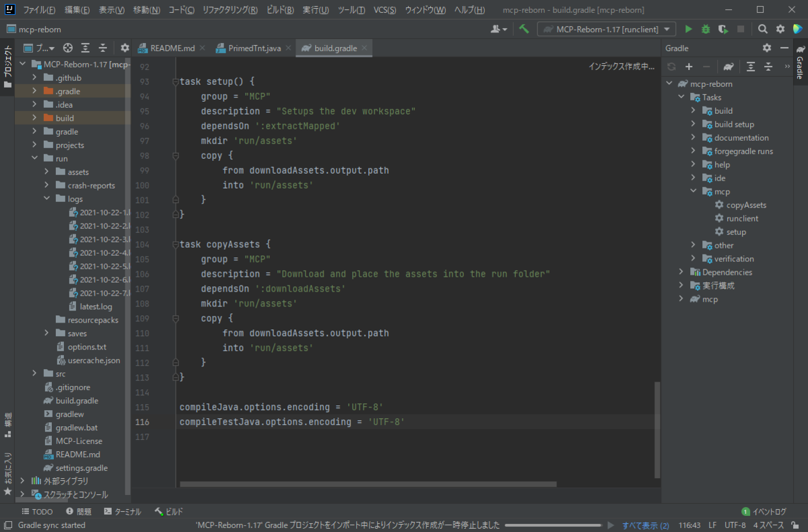Expand the src folder
808x532 pixels.
pyautogui.click(x=35, y=374)
